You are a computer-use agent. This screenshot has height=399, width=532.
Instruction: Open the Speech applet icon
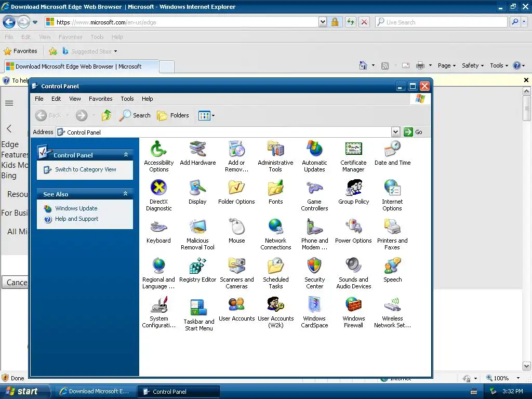pyautogui.click(x=393, y=266)
